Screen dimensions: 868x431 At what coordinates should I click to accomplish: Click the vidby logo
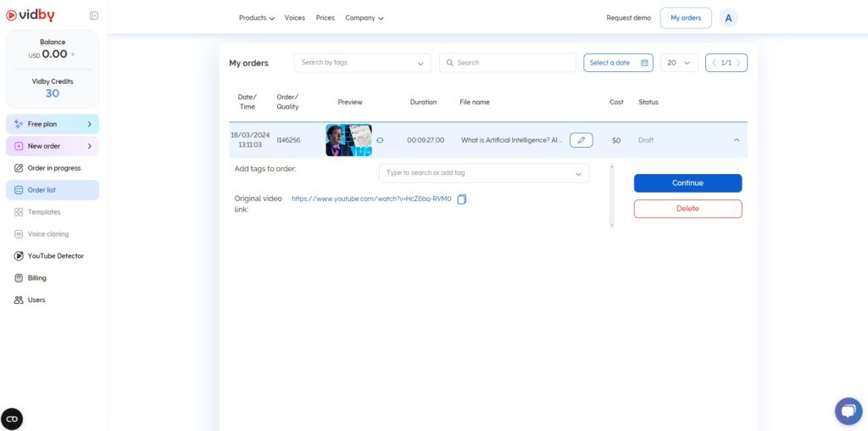tap(30, 15)
